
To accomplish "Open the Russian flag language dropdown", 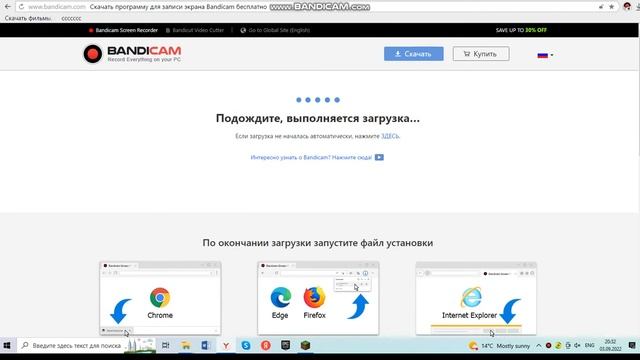I will coord(545,55).
